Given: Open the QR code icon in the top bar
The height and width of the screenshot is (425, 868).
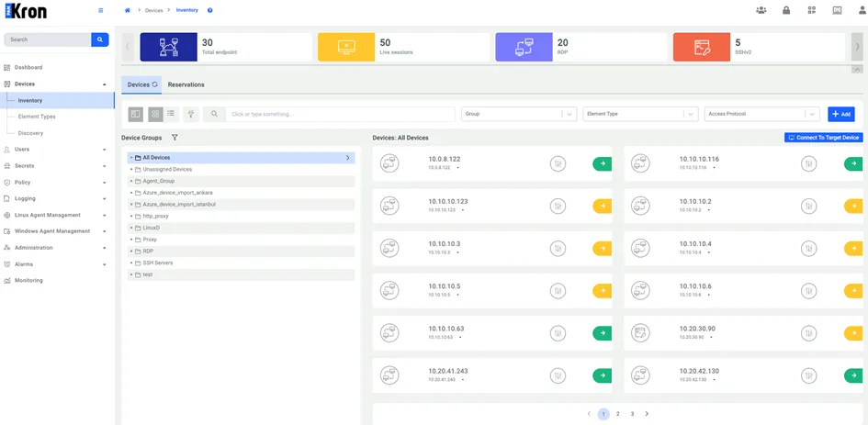Looking at the screenshot, I should (812, 10).
